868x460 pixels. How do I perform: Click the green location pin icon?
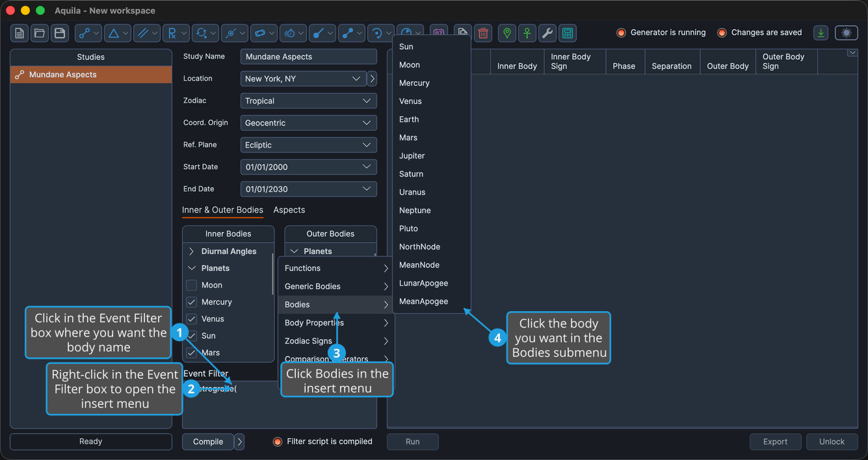[507, 33]
